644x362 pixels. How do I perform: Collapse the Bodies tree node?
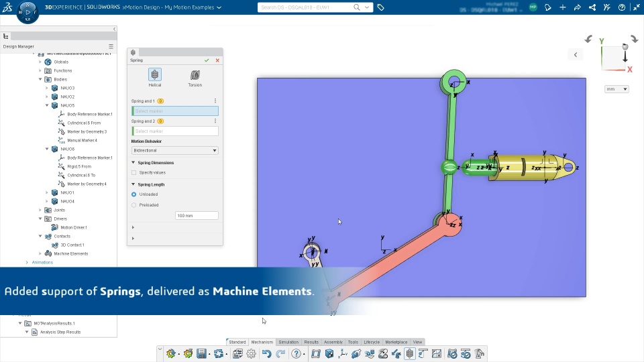[40, 79]
